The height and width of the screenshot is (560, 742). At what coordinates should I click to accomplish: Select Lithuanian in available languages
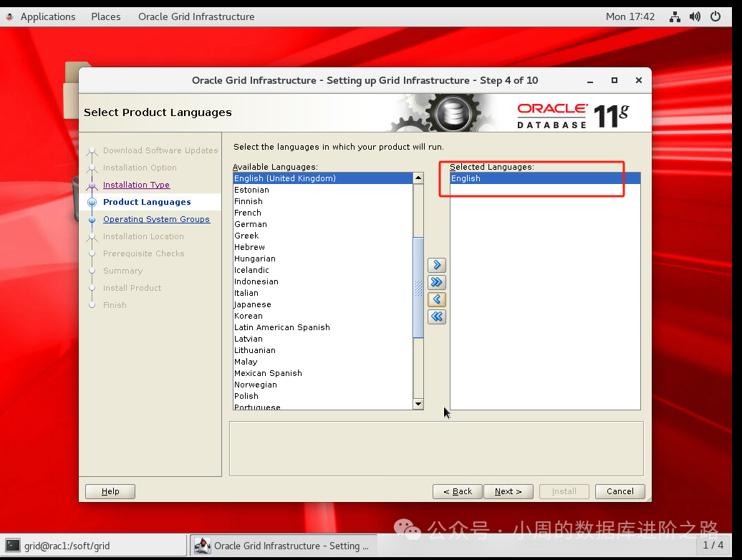(323, 350)
